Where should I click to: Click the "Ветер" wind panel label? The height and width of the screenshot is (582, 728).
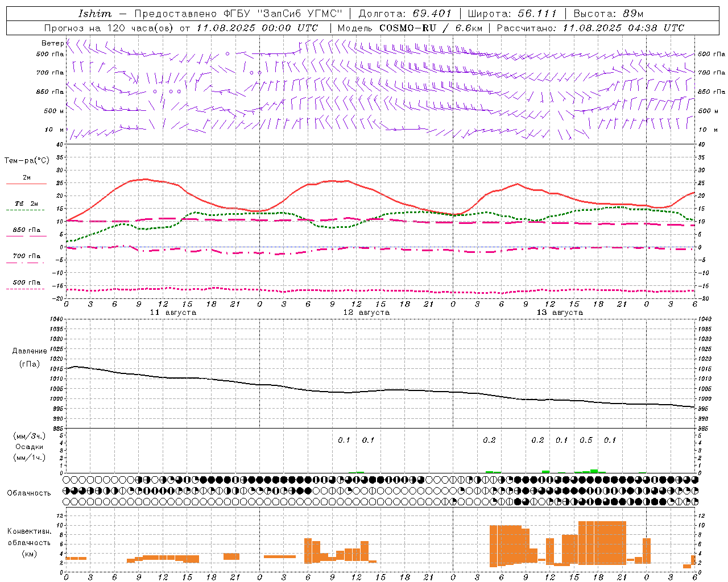[x=52, y=43]
